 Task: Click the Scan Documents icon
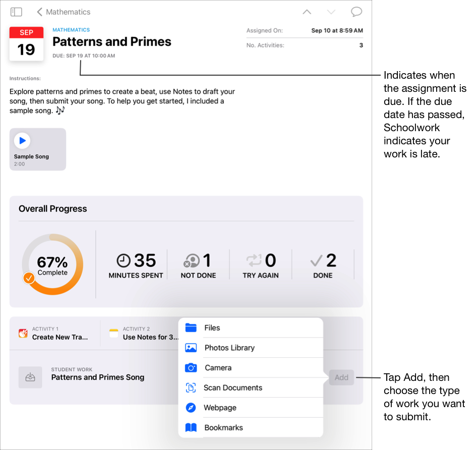pos(191,387)
